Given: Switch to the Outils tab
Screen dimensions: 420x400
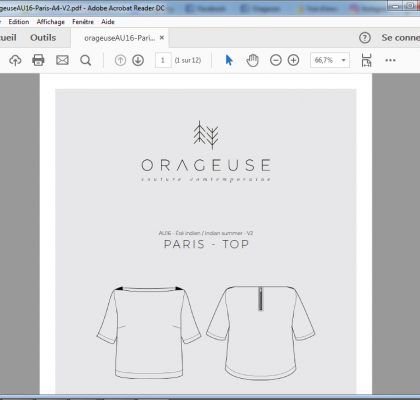Looking at the screenshot, I should (x=43, y=38).
